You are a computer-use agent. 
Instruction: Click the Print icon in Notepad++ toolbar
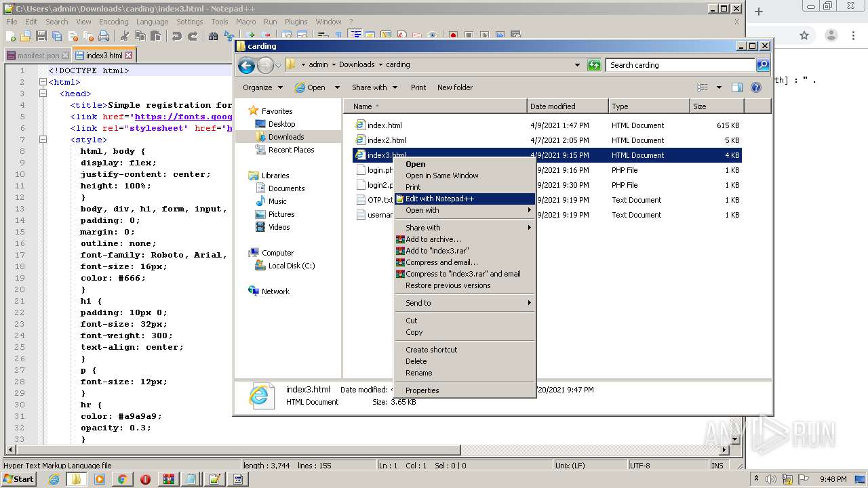(x=104, y=35)
